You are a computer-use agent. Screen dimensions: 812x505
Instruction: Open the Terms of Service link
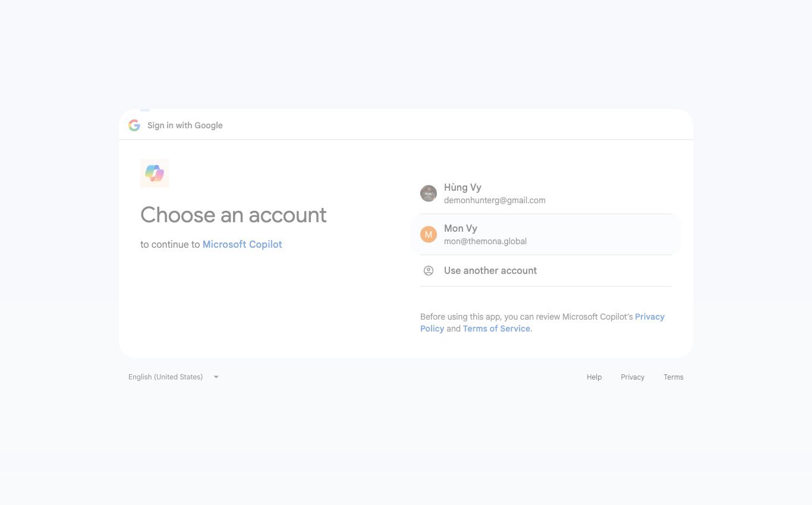(x=496, y=329)
